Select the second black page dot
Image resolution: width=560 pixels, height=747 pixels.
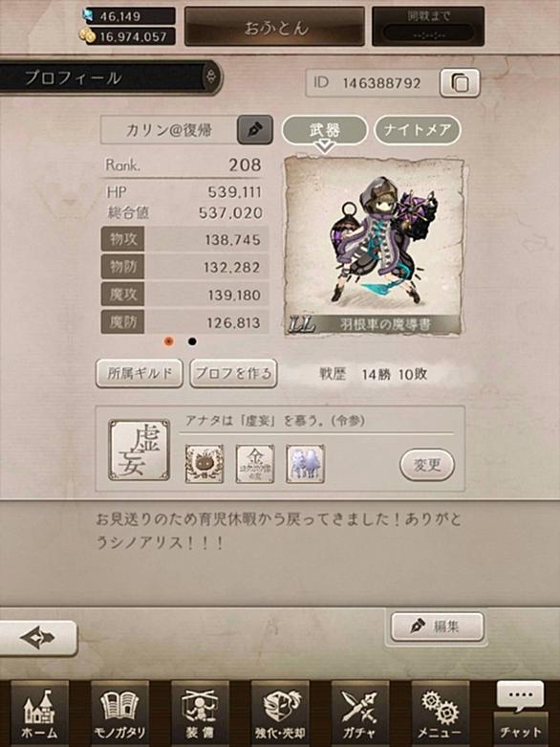192,341
